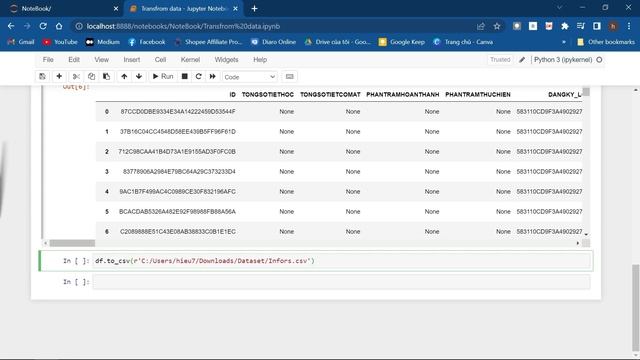This screenshot has height=360, width=640.
Task: Click the df.to_csv code cell
Action: pos(342,261)
